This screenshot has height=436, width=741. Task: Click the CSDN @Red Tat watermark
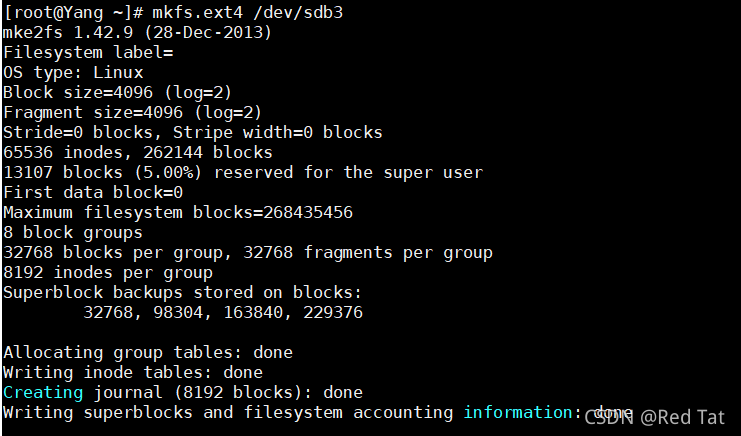tap(655, 418)
